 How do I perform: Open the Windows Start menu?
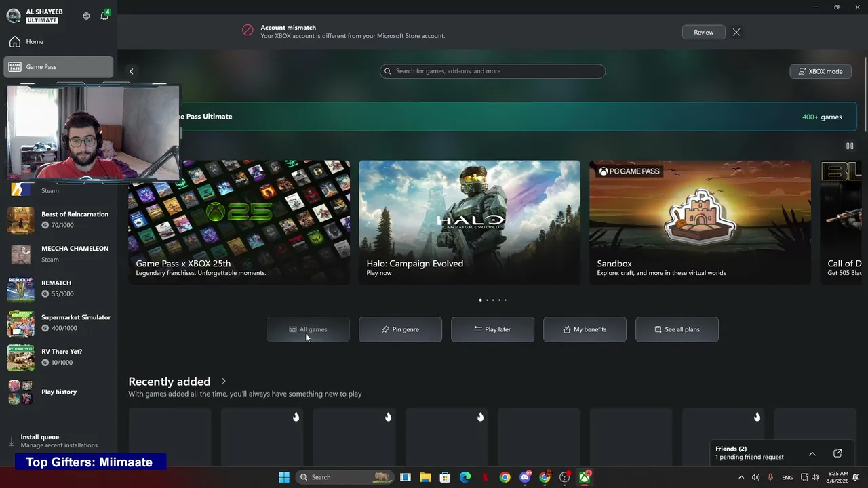284,477
